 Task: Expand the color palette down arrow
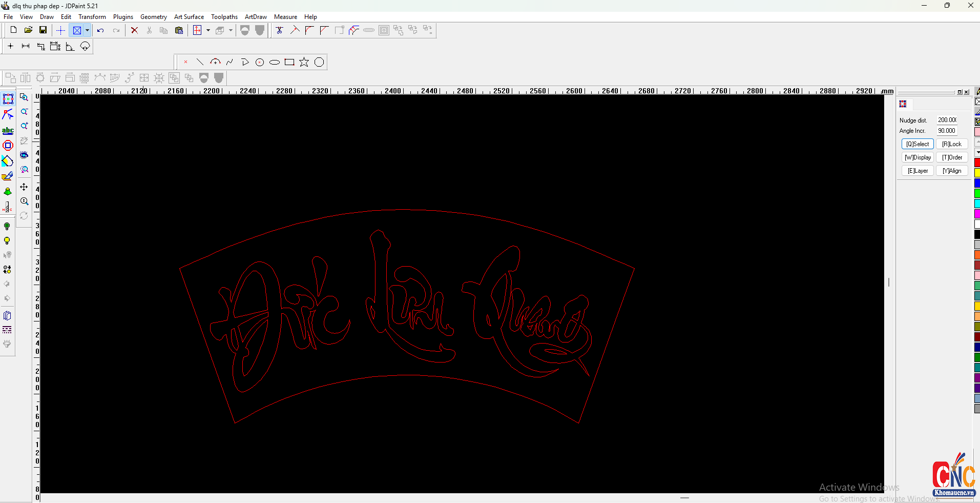click(x=977, y=152)
